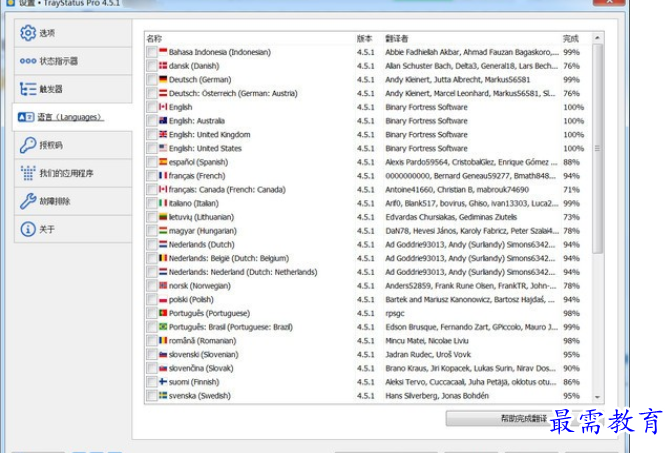Click the key icon for license code
671x453 pixels.
[x=28, y=145]
